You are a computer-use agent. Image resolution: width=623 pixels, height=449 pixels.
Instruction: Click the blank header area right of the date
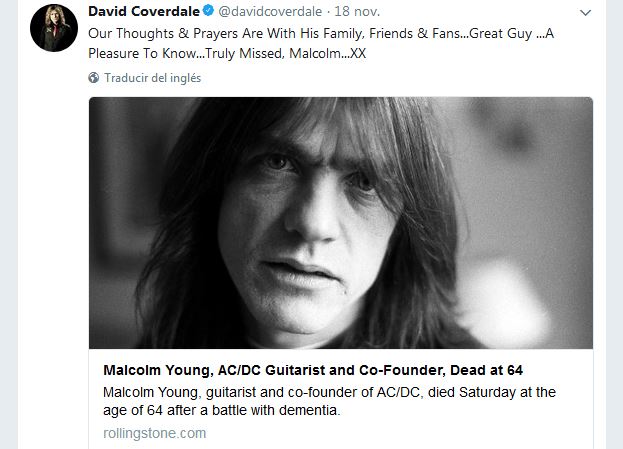[470, 11]
